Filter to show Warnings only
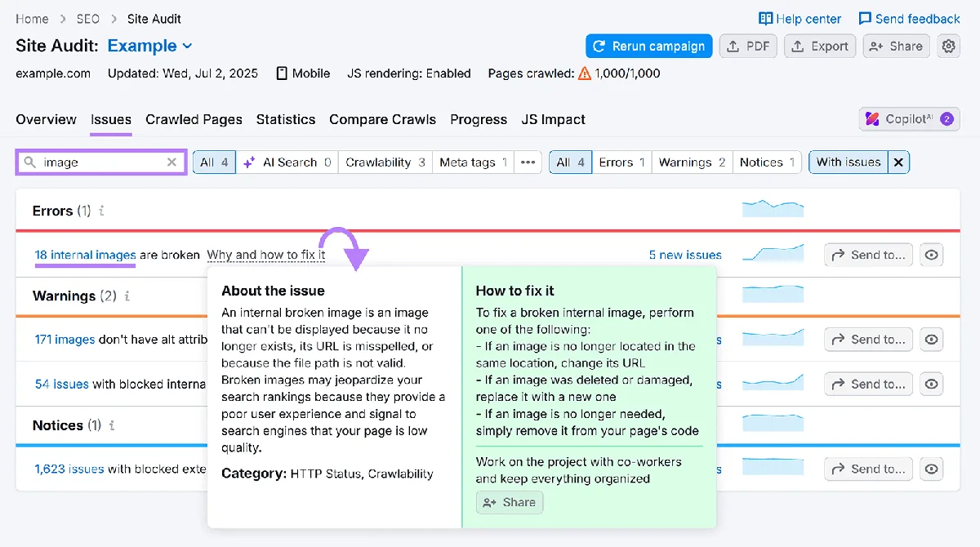This screenshot has height=547, width=980. pos(692,162)
